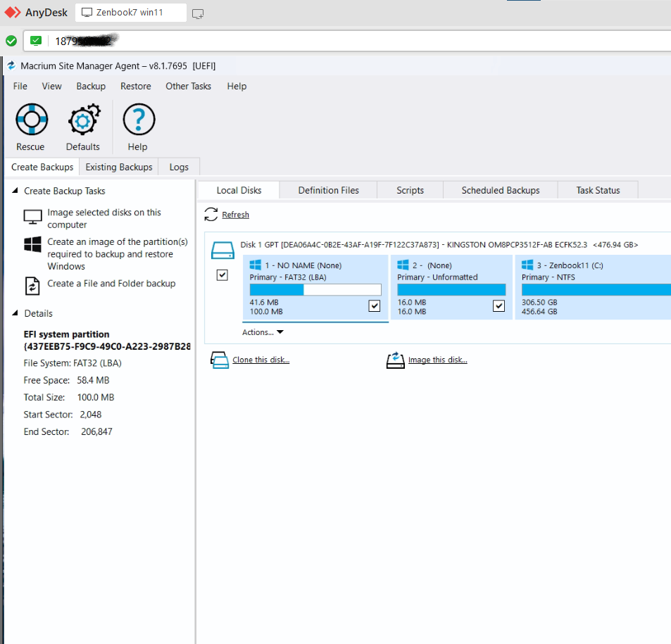The width and height of the screenshot is (671, 644).
Task: Click the Refresh circular arrows icon
Action: pyautogui.click(x=211, y=215)
